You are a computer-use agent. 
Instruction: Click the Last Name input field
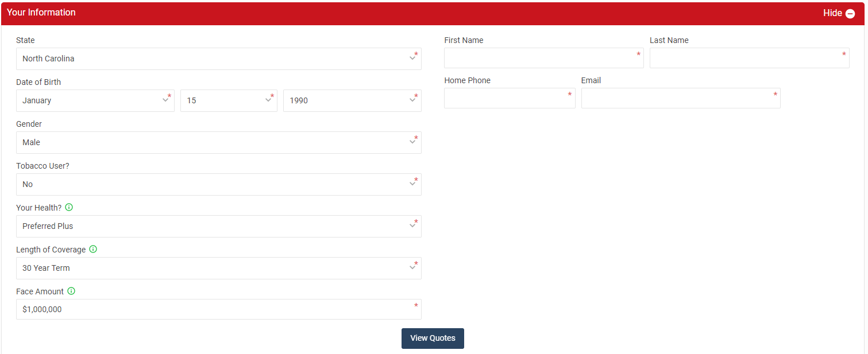pyautogui.click(x=749, y=58)
